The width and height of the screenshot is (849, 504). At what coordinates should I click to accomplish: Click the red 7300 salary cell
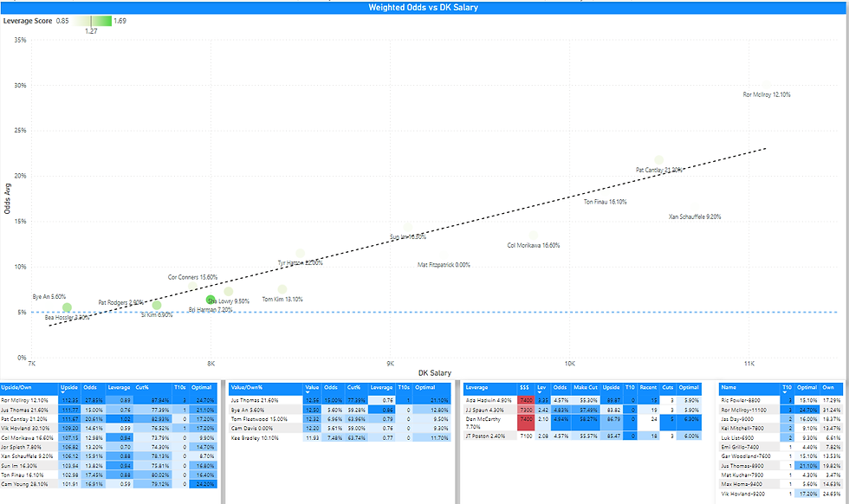(527, 410)
